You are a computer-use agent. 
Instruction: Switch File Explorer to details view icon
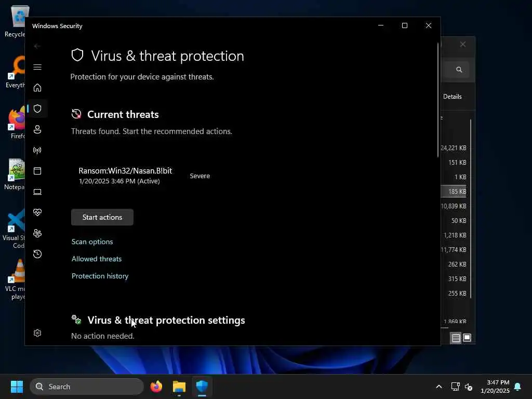click(456, 338)
